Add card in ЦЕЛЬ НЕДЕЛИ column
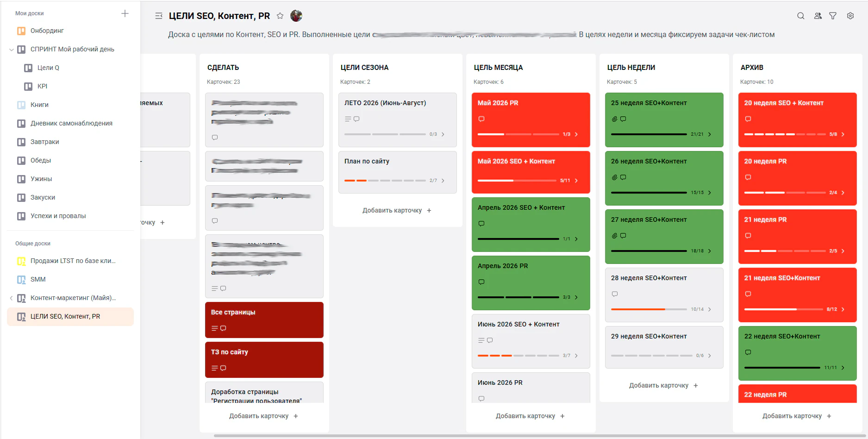 pos(664,385)
